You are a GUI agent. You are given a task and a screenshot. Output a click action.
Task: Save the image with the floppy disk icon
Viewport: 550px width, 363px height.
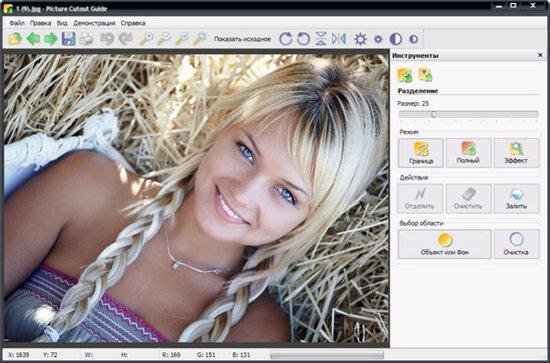click(x=68, y=39)
